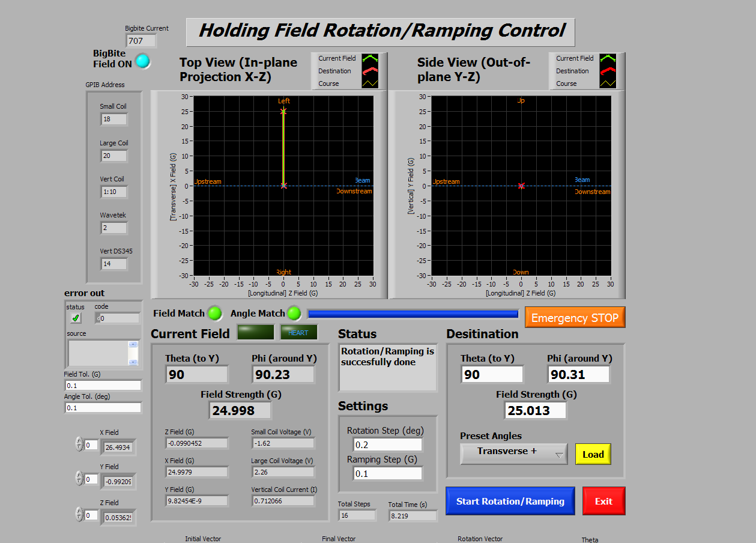Click the X Field stepper arrows

pos(79,444)
